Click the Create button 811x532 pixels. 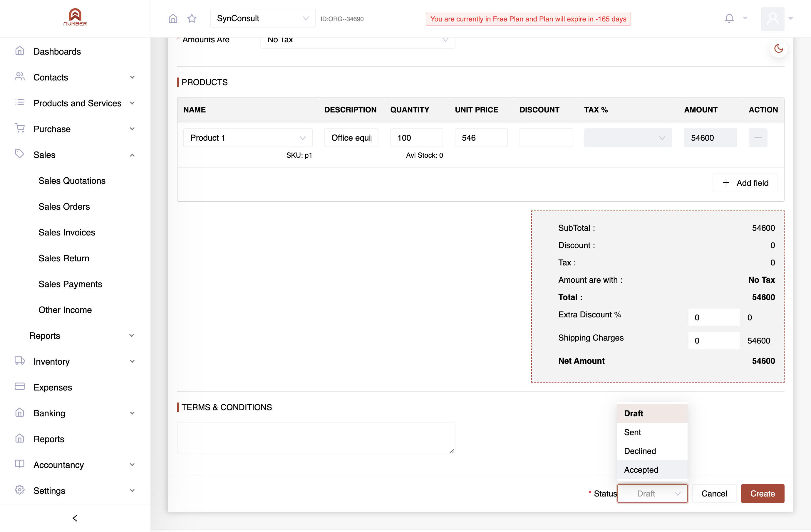click(x=762, y=493)
